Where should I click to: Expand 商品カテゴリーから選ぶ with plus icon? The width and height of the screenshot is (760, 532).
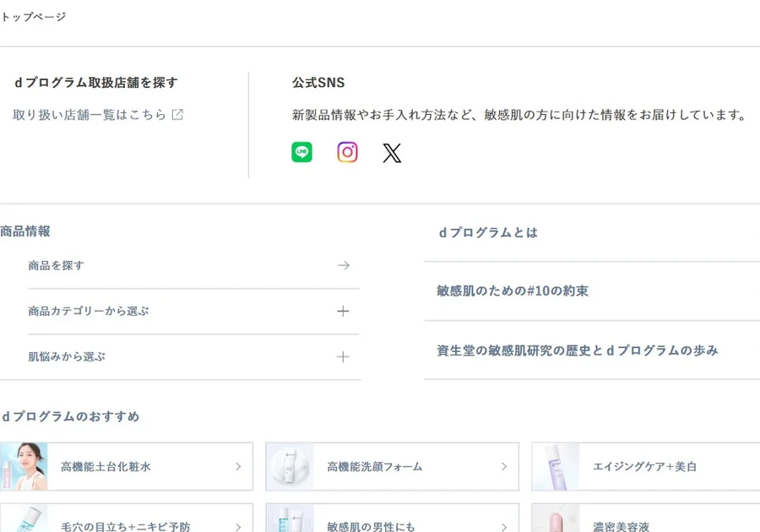[343, 311]
